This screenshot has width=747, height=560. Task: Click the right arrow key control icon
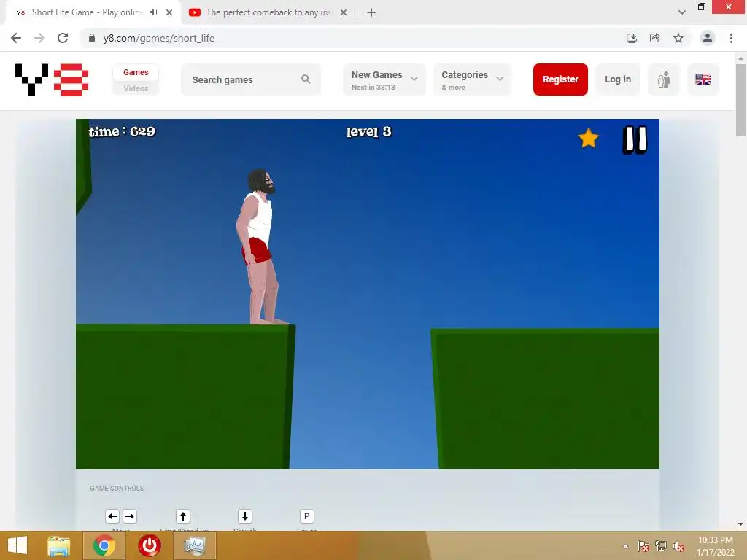pyautogui.click(x=130, y=516)
